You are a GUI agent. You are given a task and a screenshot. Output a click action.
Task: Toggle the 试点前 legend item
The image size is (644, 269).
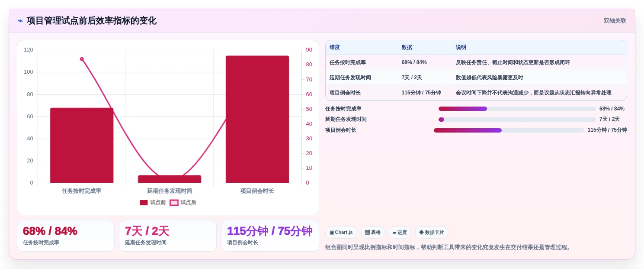(153, 202)
